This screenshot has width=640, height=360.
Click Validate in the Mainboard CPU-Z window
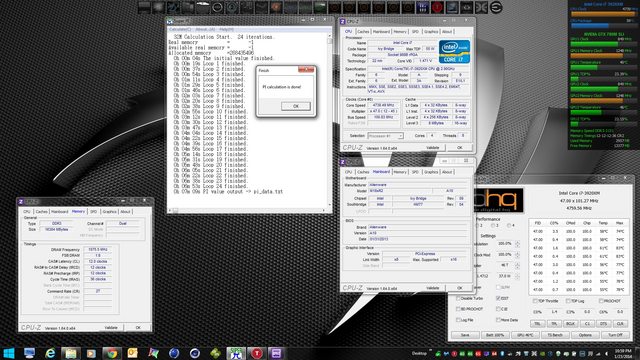[432, 288]
